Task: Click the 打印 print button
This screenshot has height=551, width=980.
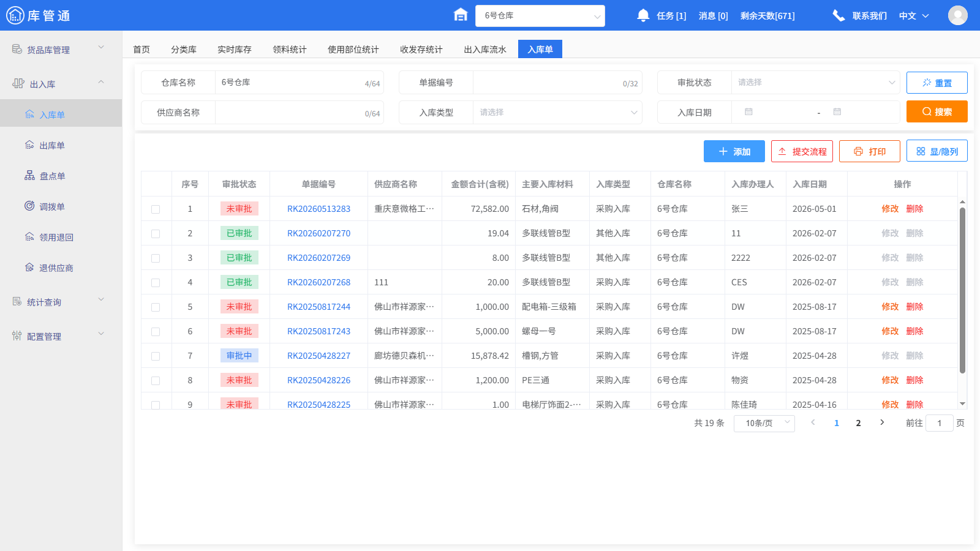Action: pyautogui.click(x=870, y=151)
